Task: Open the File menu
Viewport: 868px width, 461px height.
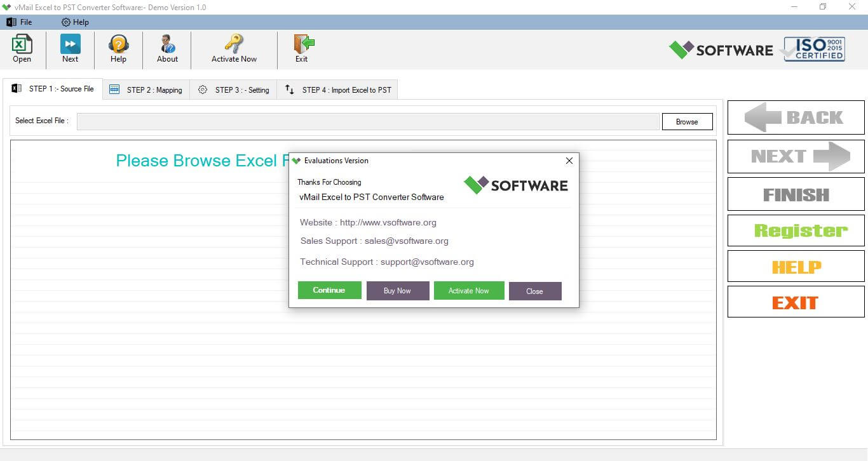Action: pos(19,22)
